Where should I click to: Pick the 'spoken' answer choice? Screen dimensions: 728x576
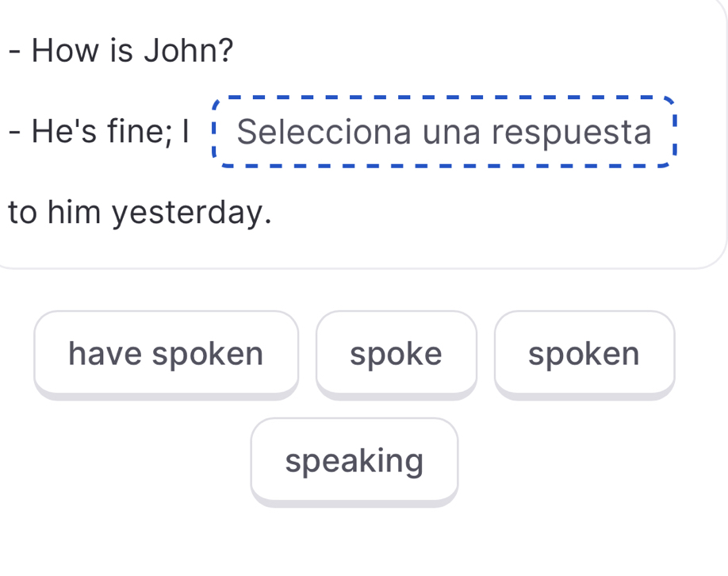tap(584, 353)
